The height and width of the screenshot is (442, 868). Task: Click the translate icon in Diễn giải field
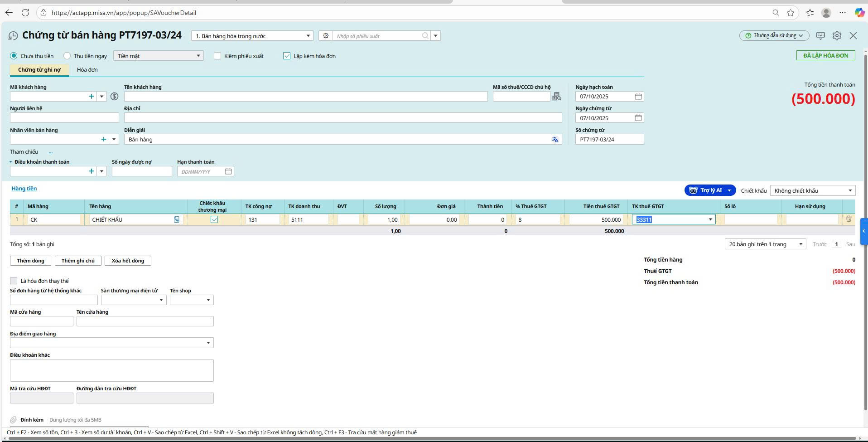pyautogui.click(x=555, y=140)
